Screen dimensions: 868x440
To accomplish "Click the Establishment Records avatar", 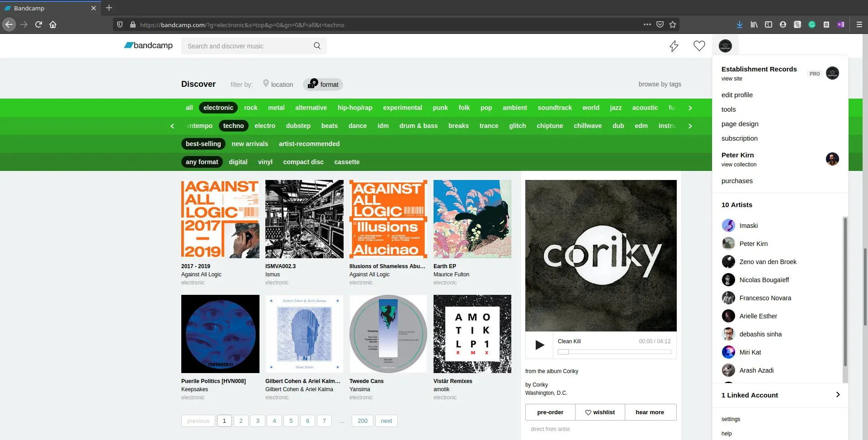I will tap(832, 73).
